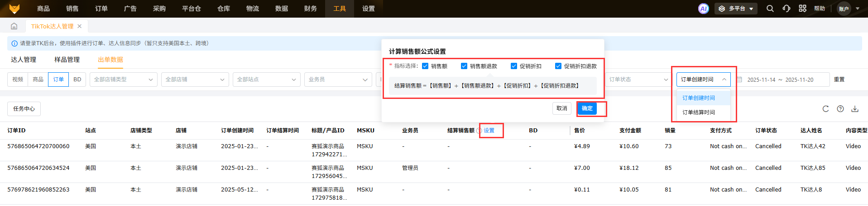Click 订单创建时间 column header
The height and width of the screenshot is (206, 868).
[237, 131]
